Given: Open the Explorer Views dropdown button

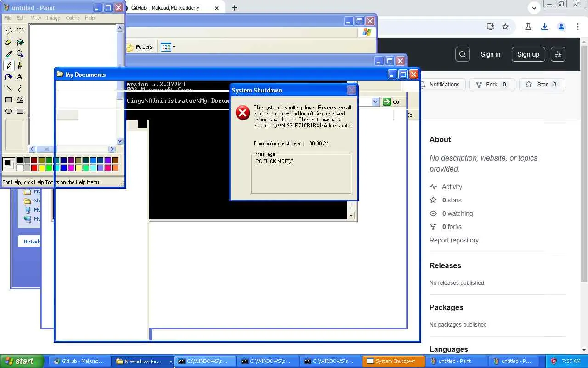Looking at the screenshot, I should pos(168,47).
